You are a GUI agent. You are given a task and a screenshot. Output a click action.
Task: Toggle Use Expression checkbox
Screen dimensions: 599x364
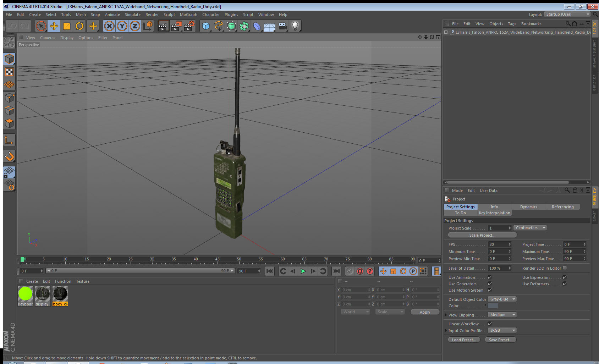click(565, 277)
